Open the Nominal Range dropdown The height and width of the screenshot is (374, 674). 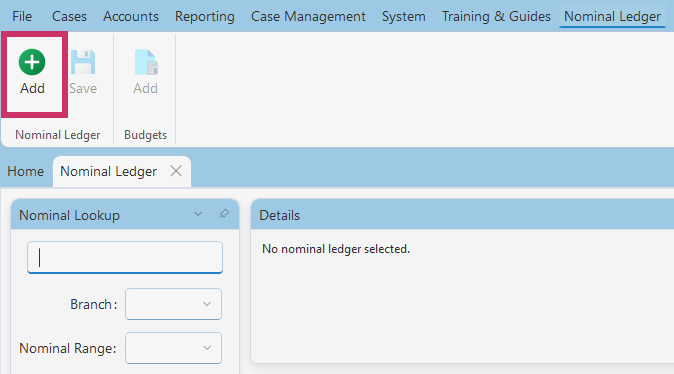click(173, 348)
